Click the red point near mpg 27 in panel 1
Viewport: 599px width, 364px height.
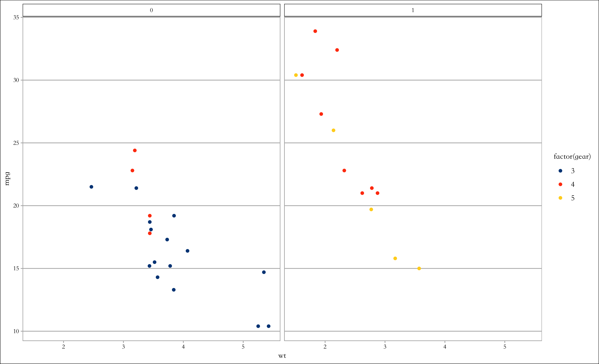(x=321, y=114)
